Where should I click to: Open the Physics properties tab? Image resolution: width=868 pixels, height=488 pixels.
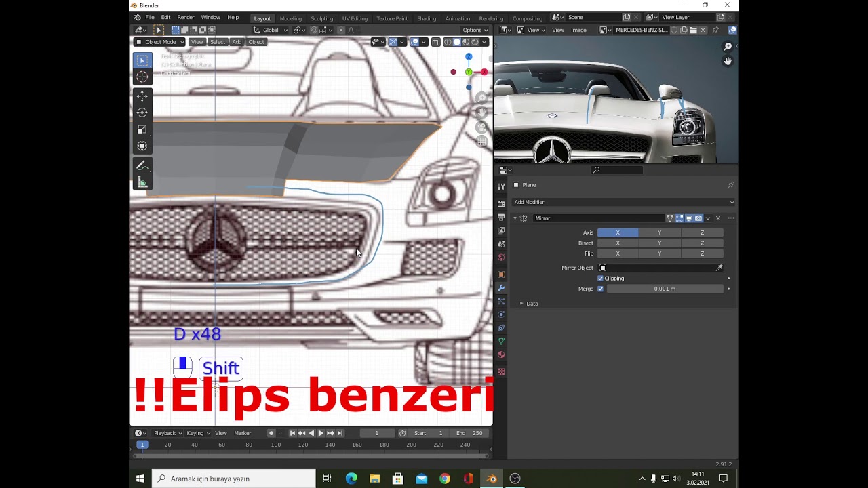click(501, 314)
